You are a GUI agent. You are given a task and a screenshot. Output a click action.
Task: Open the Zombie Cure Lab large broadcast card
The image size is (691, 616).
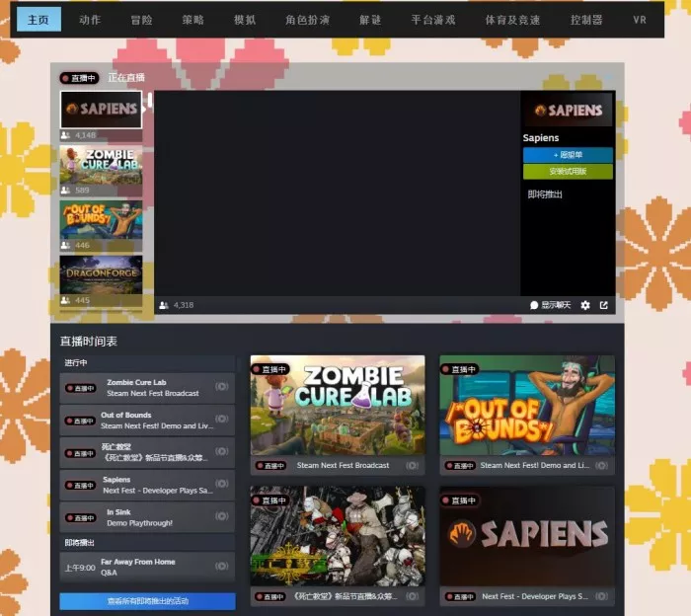(x=338, y=406)
